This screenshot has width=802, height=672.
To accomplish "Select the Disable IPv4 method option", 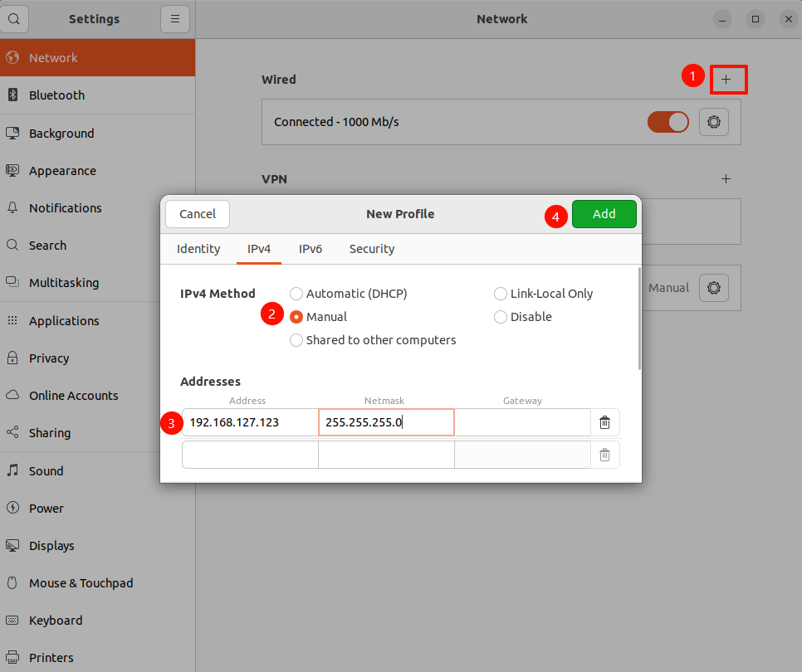I will tap(501, 317).
